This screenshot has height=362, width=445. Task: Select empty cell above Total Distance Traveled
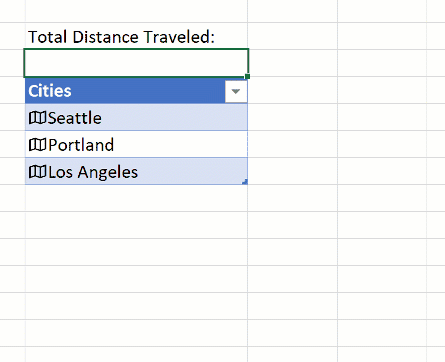click(x=136, y=11)
